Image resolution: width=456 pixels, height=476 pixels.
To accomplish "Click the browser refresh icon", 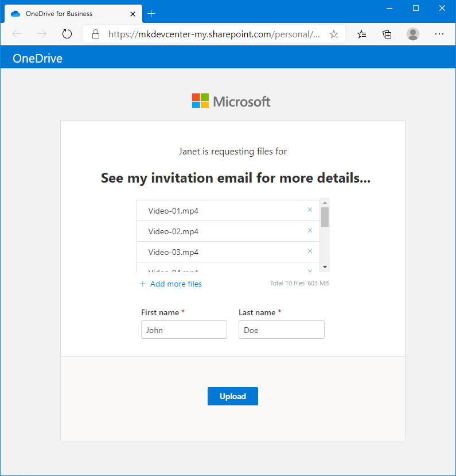I will (67, 34).
